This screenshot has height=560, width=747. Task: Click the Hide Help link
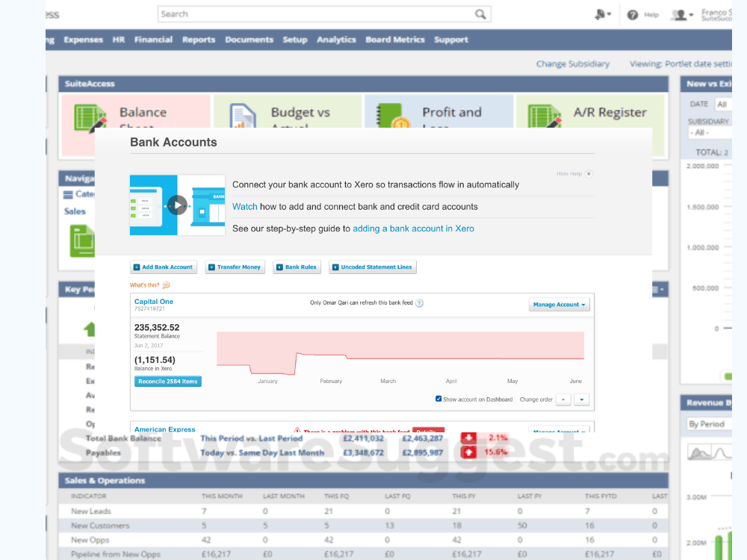coord(568,174)
